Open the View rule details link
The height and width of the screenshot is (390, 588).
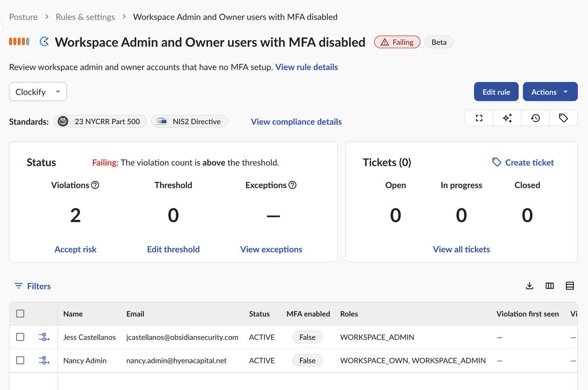click(306, 67)
